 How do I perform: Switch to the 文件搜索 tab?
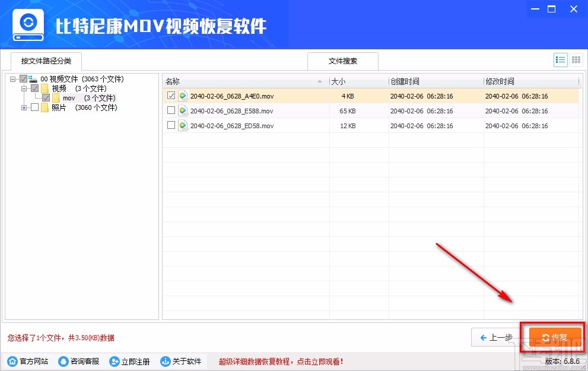pyautogui.click(x=342, y=61)
